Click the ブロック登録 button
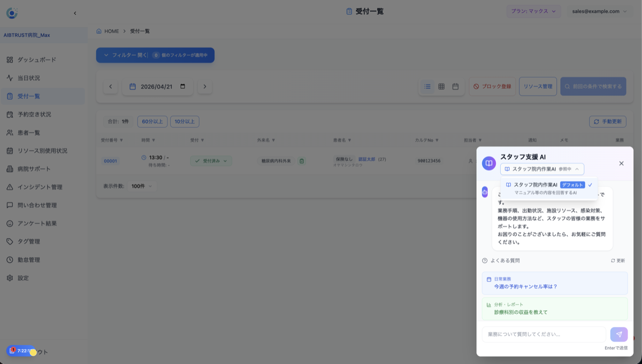Viewport: 642px width, 364px height. coord(493,87)
